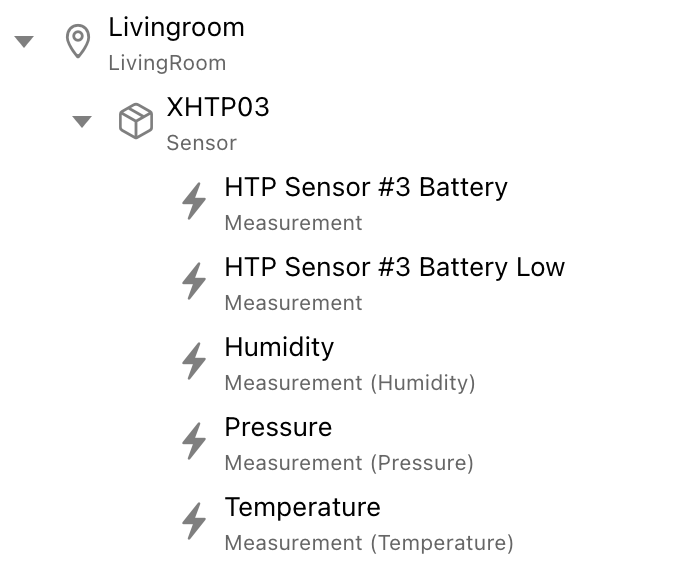Viewport: 686px width, 572px height.
Task: Click the LivingRoom subtitle text
Action: click(x=167, y=63)
